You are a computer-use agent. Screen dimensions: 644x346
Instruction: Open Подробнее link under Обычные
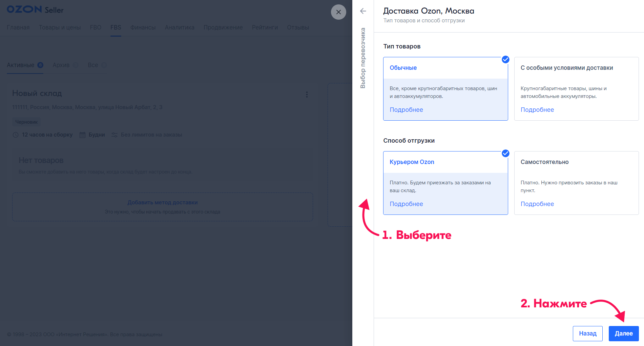[406, 110]
